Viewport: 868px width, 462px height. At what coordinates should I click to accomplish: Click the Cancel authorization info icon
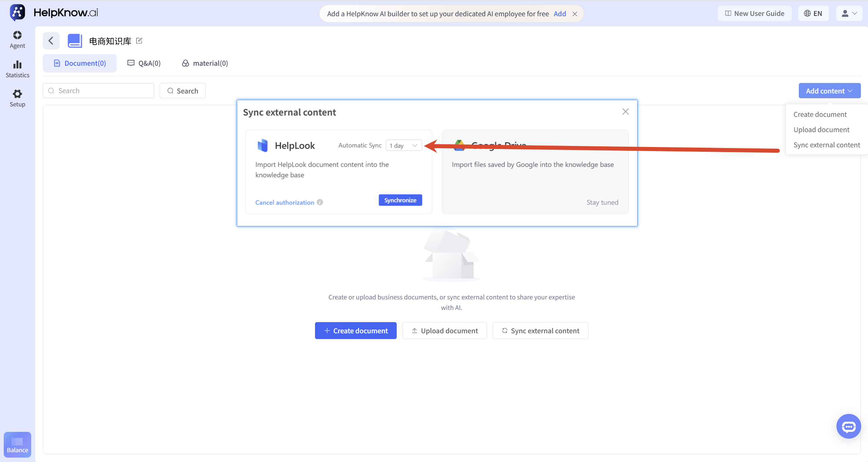pyautogui.click(x=320, y=202)
